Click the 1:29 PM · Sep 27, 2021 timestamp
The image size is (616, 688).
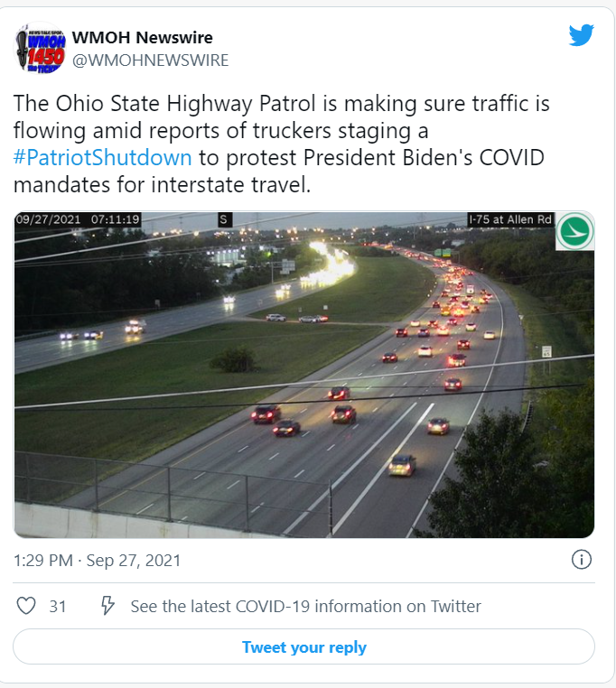(x=97, y=561)
